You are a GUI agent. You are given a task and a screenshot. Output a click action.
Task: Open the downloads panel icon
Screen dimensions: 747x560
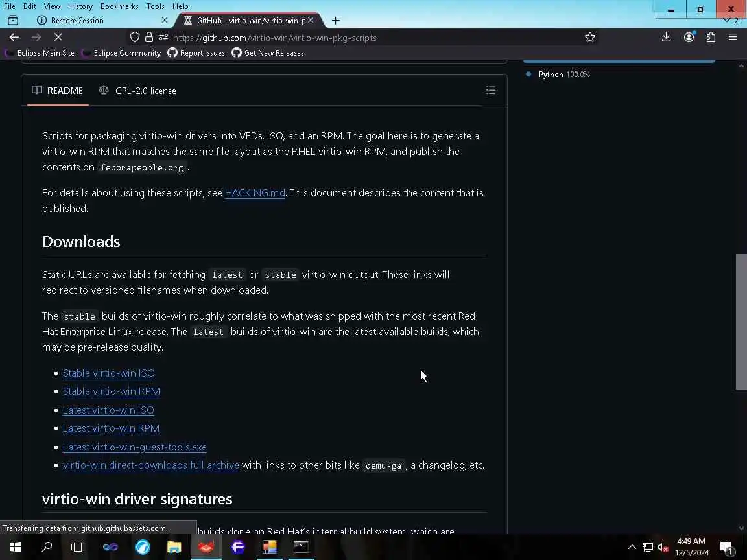pos(666,37)
